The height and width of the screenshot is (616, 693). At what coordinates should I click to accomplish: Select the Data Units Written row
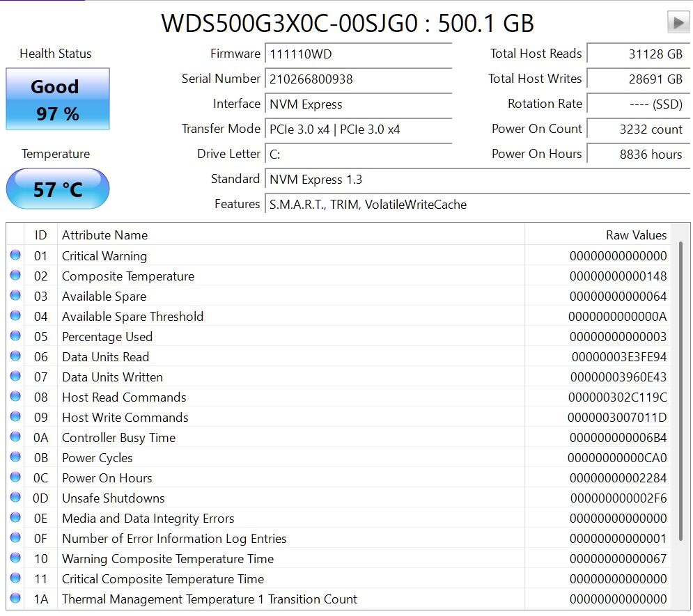279,377
